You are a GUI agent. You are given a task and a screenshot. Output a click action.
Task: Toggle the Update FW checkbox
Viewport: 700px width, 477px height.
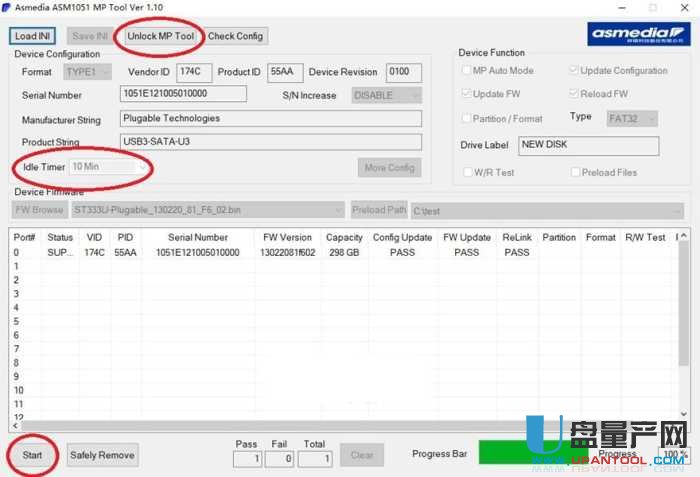[x=467, y=94]
